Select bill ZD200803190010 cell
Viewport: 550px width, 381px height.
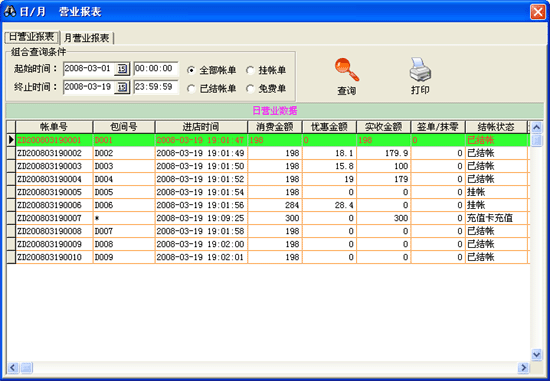click(54, 257)
